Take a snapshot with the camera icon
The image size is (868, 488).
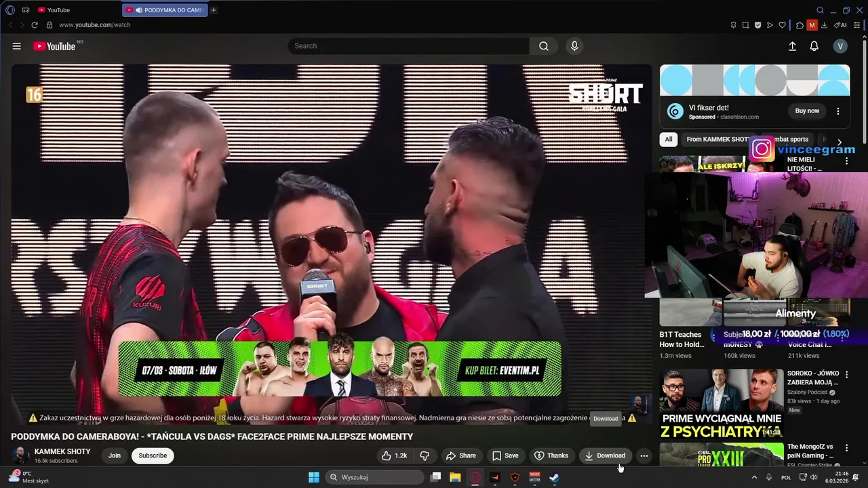745,25
